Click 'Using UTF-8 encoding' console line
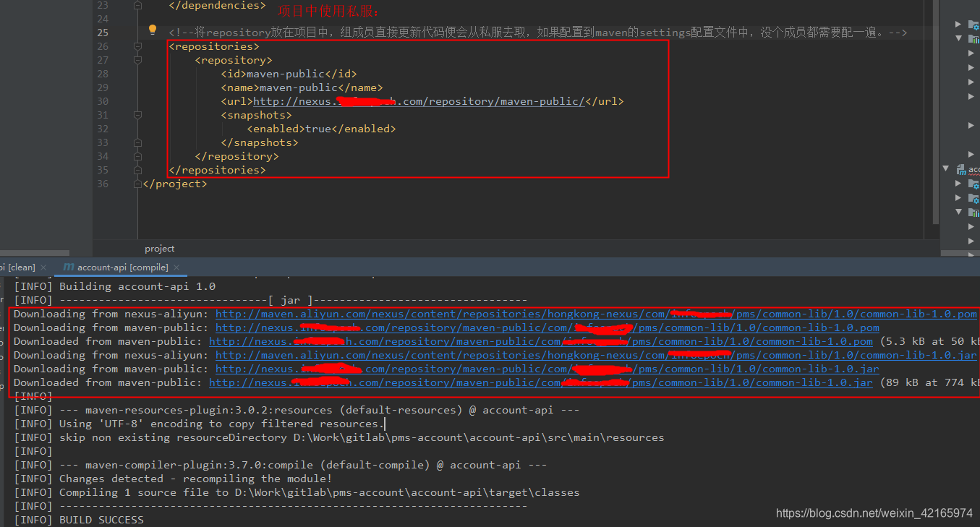Screen dimensions: 980x527 pyautogui.click(x=199, y=424)
